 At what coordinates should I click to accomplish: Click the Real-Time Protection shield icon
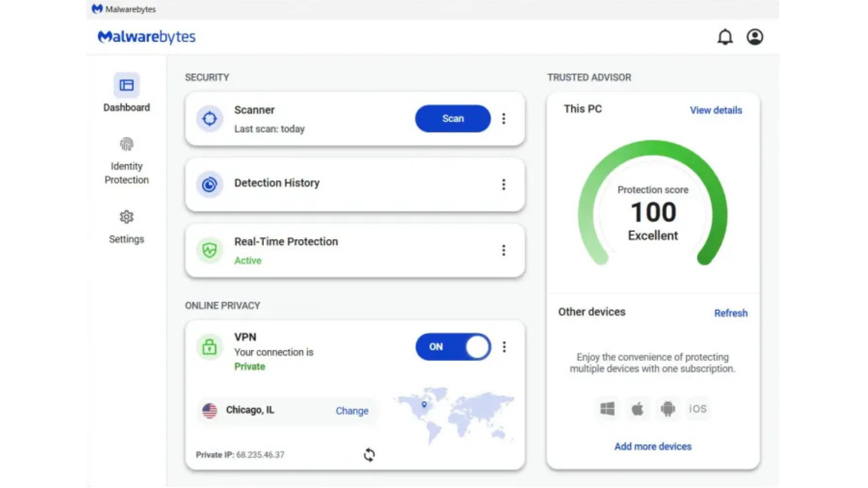(209, 250)
